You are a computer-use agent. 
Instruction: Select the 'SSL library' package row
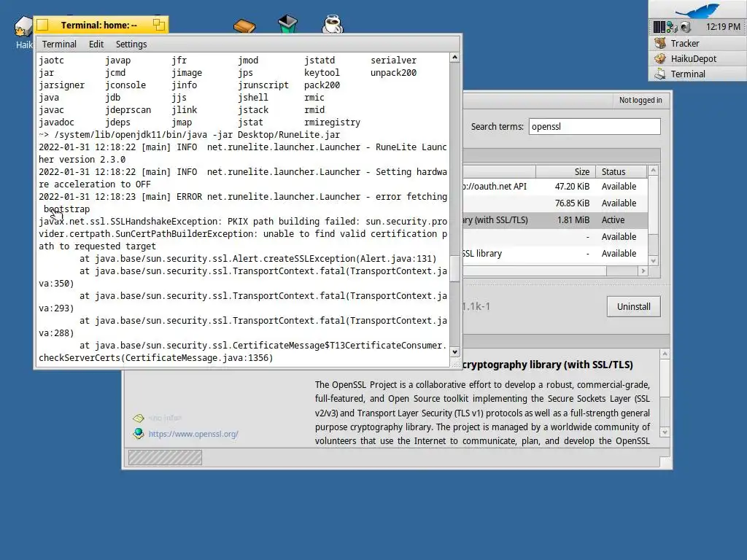[555, 253]
